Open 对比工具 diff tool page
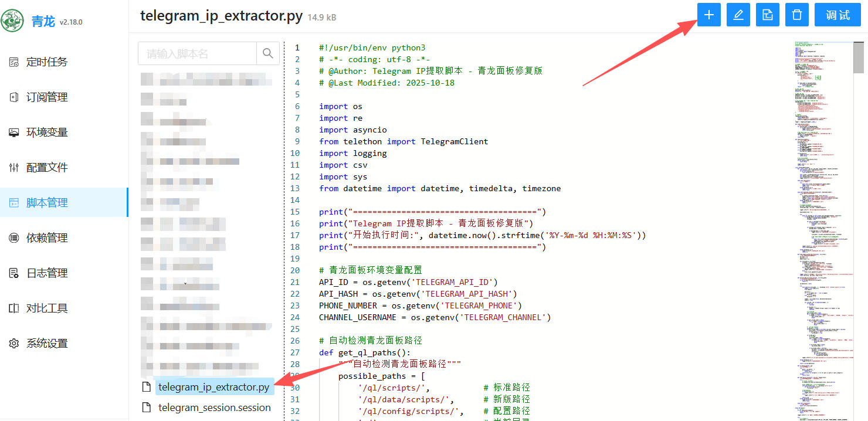Viewport: 868px width, 421px height. click(46, 308)
